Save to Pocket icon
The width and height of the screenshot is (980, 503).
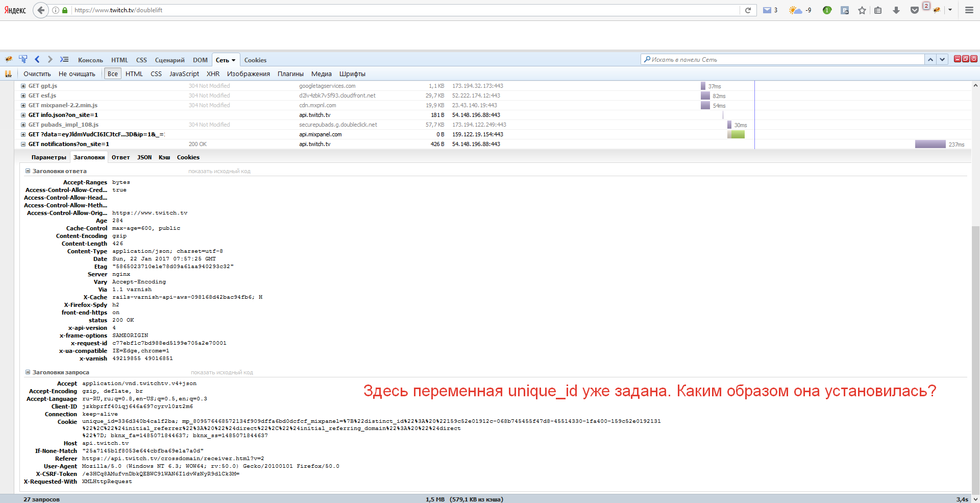[914, 10]
